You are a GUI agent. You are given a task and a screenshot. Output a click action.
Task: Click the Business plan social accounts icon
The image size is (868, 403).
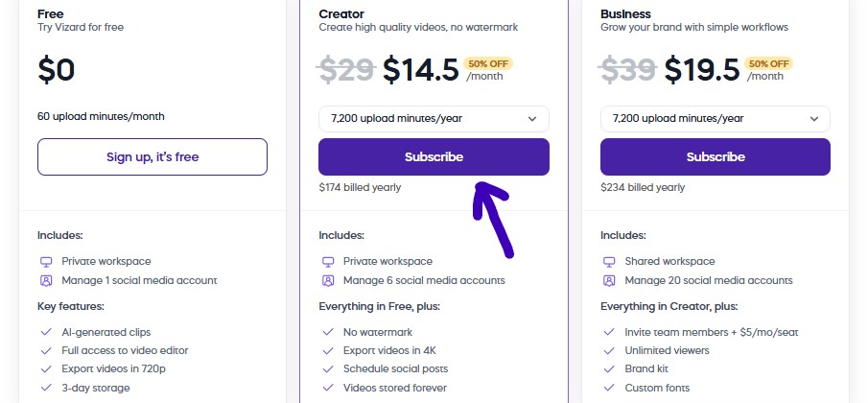click(x=609, y=280)
